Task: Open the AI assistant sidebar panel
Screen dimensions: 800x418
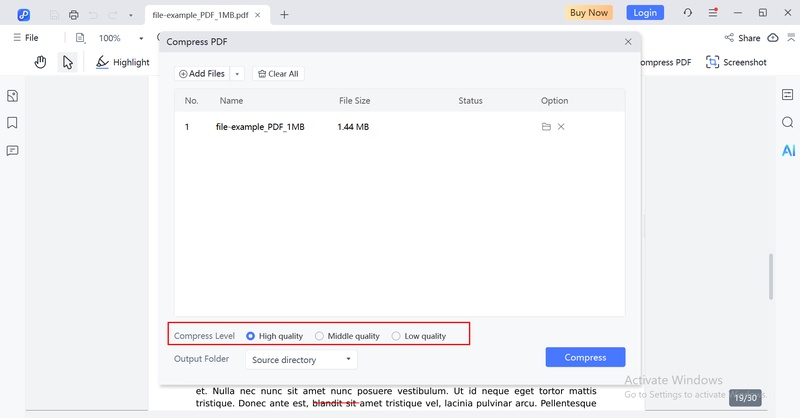Action: click(x=788, y=150)
